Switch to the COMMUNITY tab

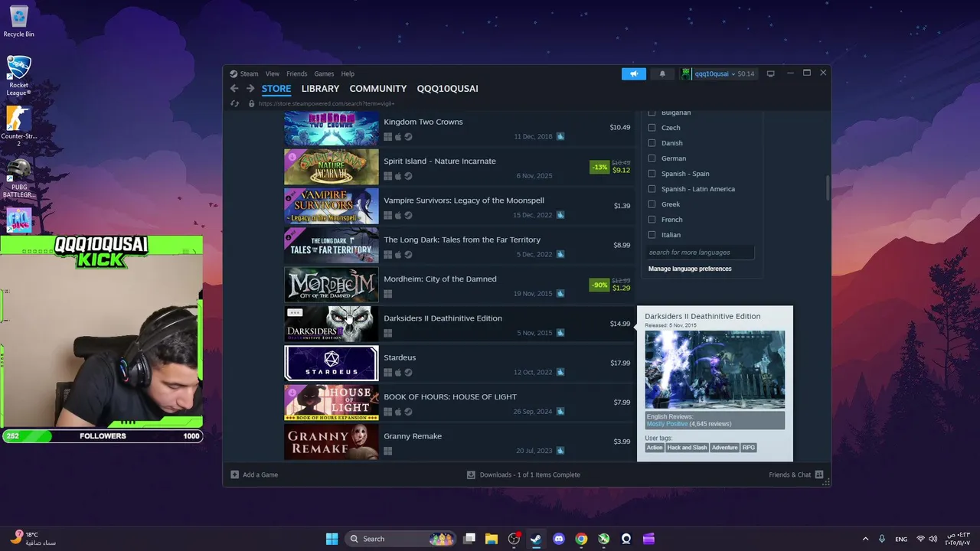coord(378,89)
